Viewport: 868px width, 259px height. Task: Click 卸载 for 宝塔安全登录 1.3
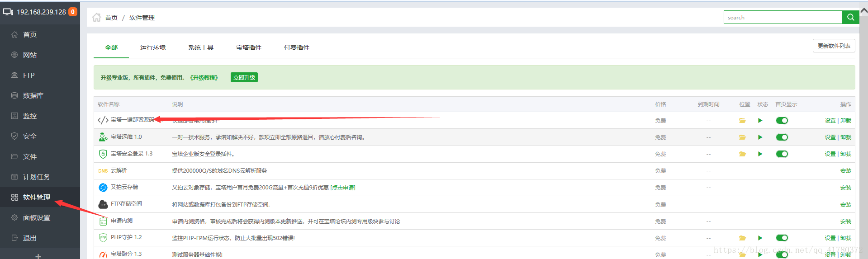coord(846,154)
